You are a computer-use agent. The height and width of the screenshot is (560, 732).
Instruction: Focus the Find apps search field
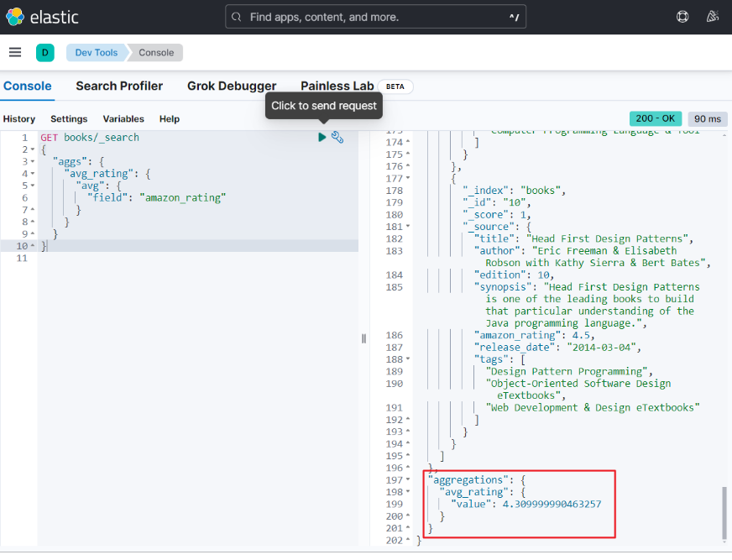tap(375, 17)
